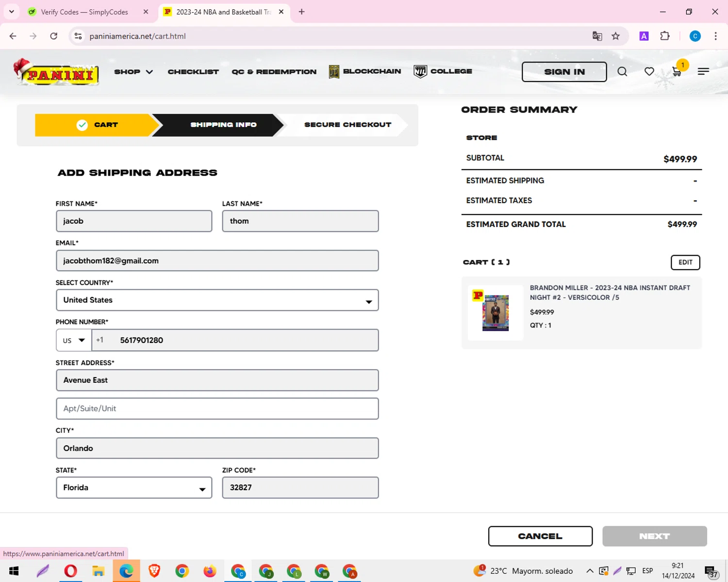Reload the page with refresh icon

click(x=54, y=36)
